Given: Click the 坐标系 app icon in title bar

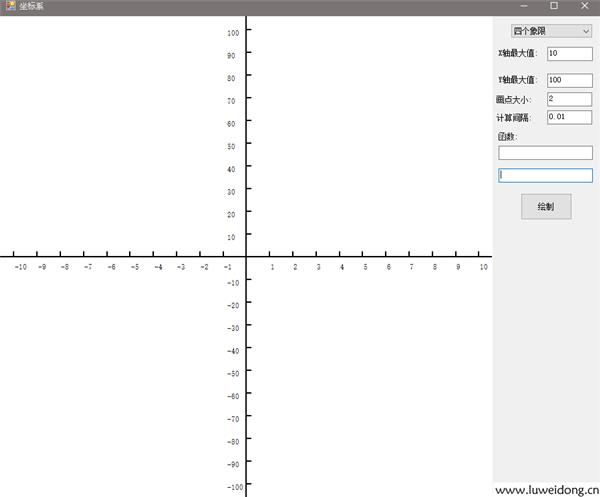Looking at the screenshot, I should click(8, 6).
